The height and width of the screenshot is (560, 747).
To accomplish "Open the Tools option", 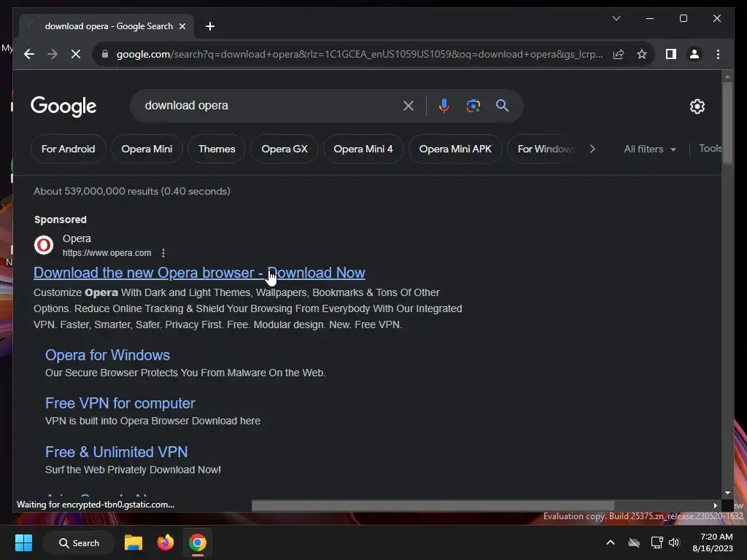I will (710, 149).
